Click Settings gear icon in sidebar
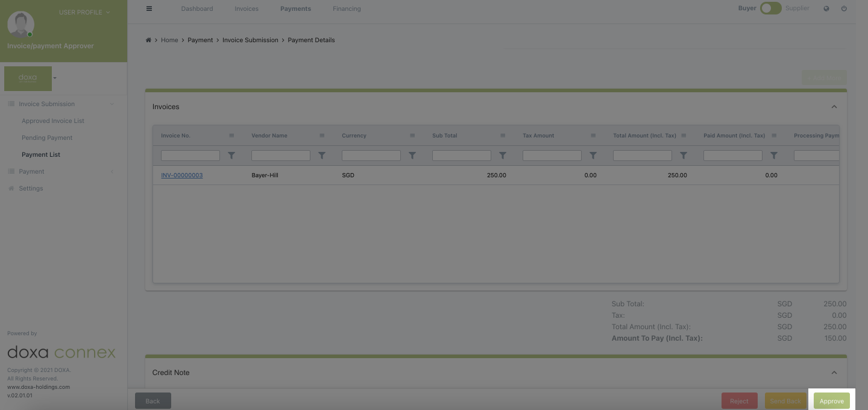The image size is (868, 410). pos(11,188)
